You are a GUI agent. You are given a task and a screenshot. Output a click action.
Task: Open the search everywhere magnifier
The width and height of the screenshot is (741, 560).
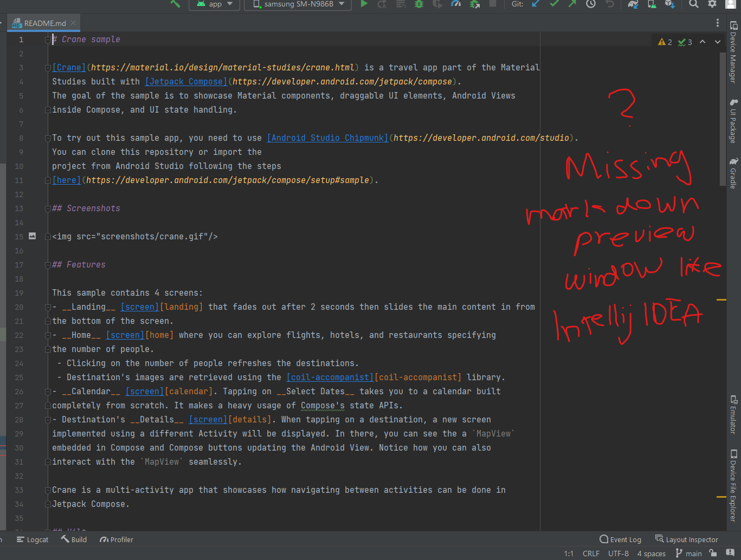(x=694, y=4)
